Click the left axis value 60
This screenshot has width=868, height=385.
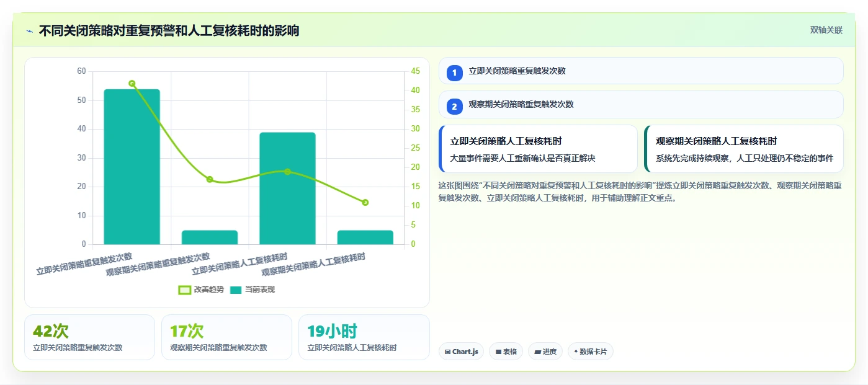point(81,71)
